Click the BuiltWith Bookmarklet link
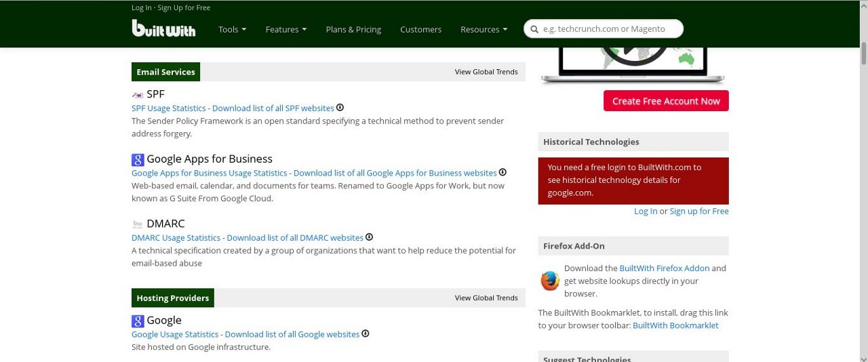This screenshot has height=362, width=868. click(x=675, y=325)
